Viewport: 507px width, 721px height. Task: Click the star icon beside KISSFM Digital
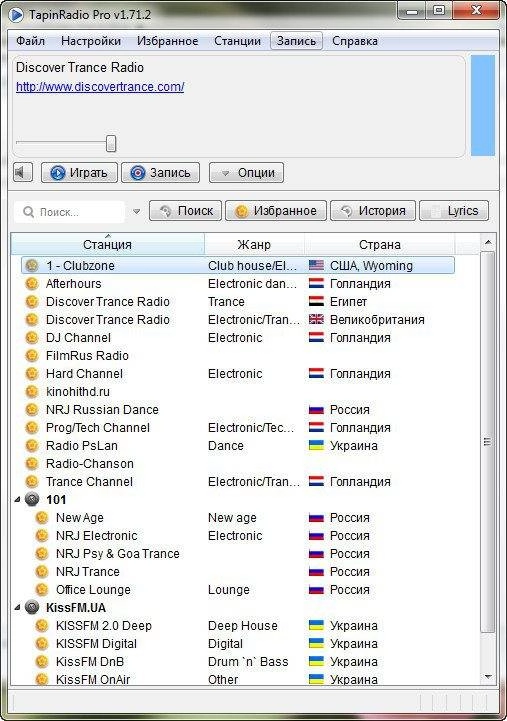click(42, 643)
